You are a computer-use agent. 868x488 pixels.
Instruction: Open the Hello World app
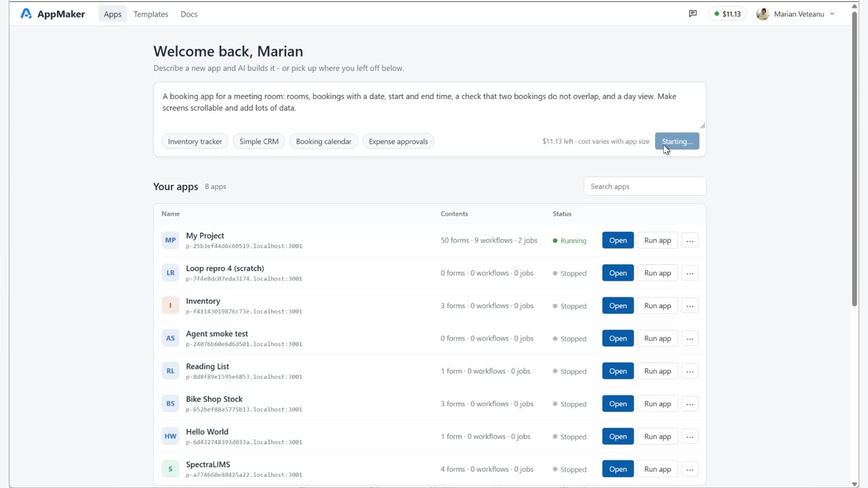tap(618, 436)
